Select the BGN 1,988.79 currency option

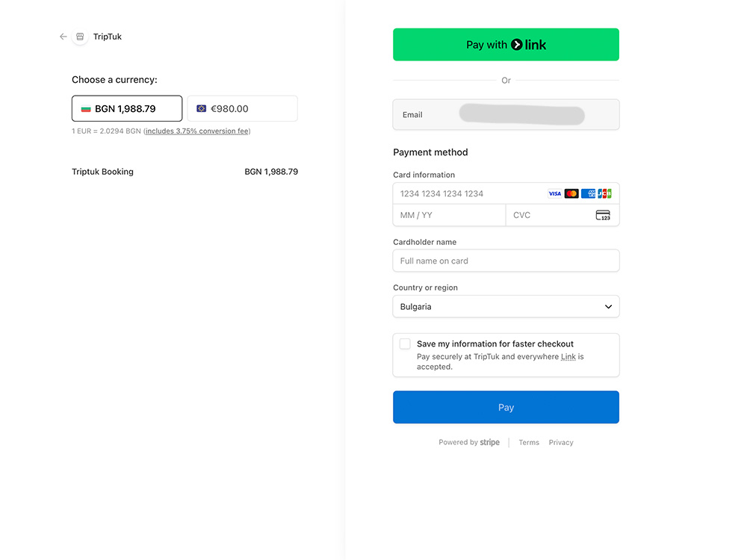(x=127, y=108)
